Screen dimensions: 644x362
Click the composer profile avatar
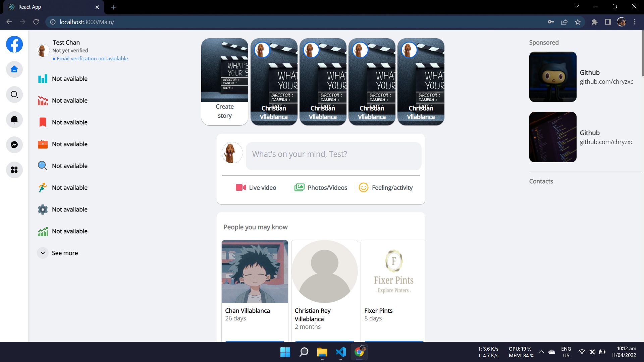click(232, 153)
